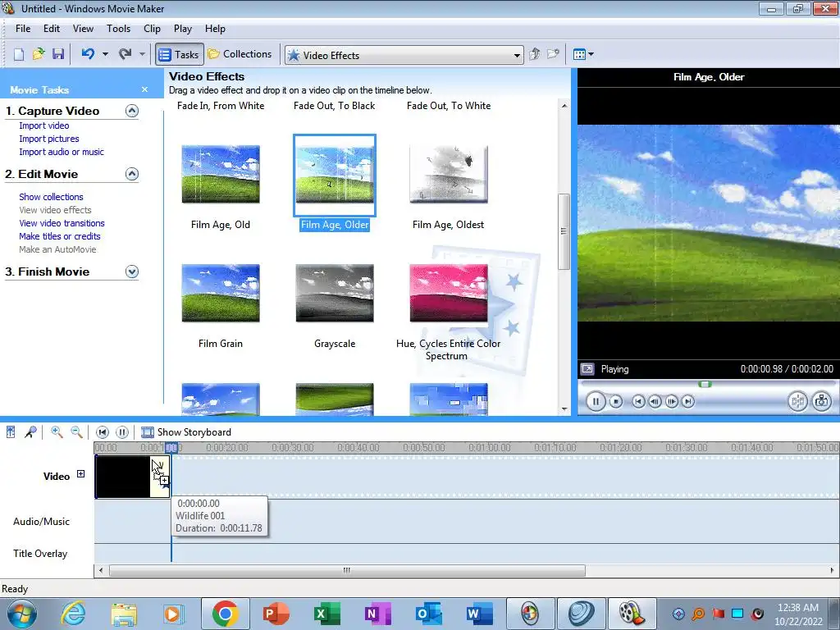
Task: Select the Film Age, Oldest effect thumbnail
Action: click(x=449, y=174)
